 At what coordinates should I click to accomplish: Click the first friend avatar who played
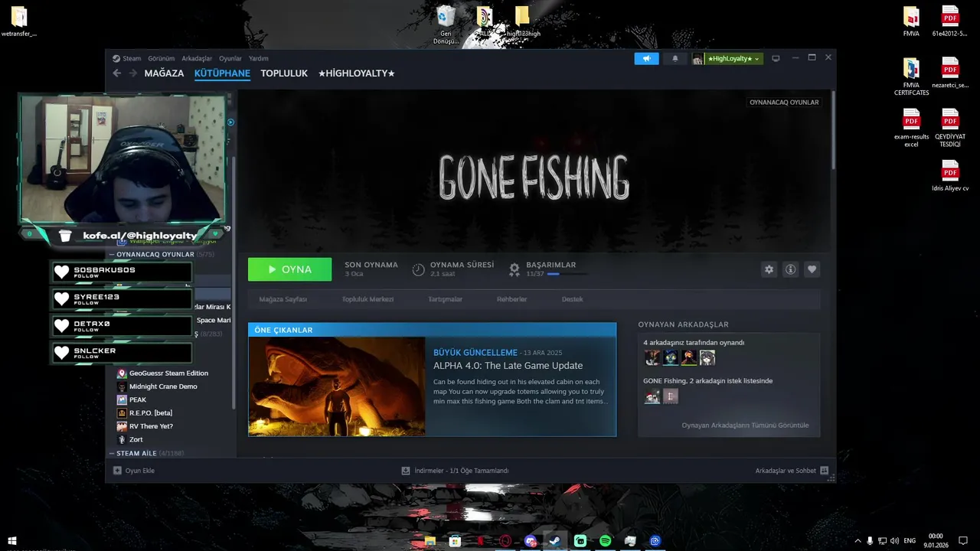pyautogui.click(x=652, y=357)
